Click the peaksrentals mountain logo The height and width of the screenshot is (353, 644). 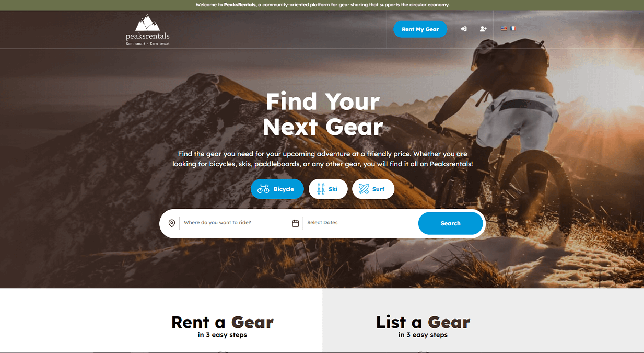tap(148, 30)
